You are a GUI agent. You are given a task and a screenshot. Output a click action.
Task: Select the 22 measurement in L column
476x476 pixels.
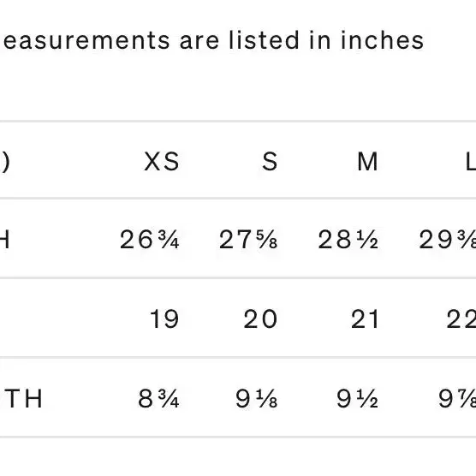461,319
